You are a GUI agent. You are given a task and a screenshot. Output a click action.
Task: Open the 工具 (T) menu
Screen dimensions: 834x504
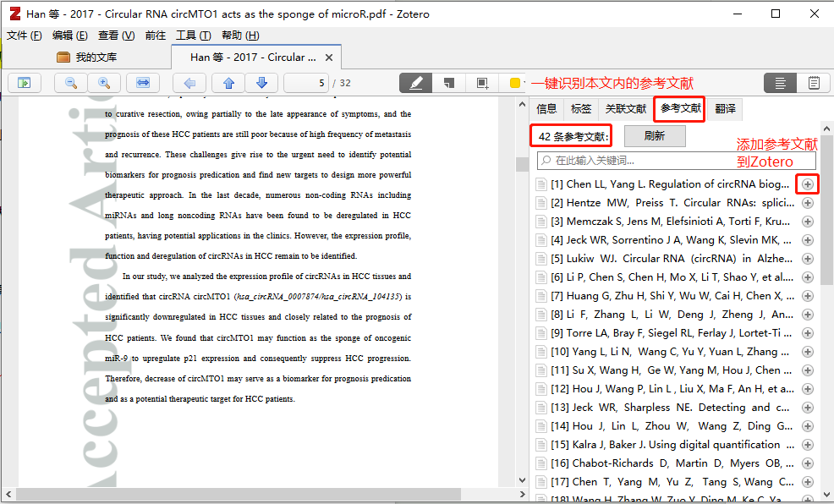tap(194, 36)
